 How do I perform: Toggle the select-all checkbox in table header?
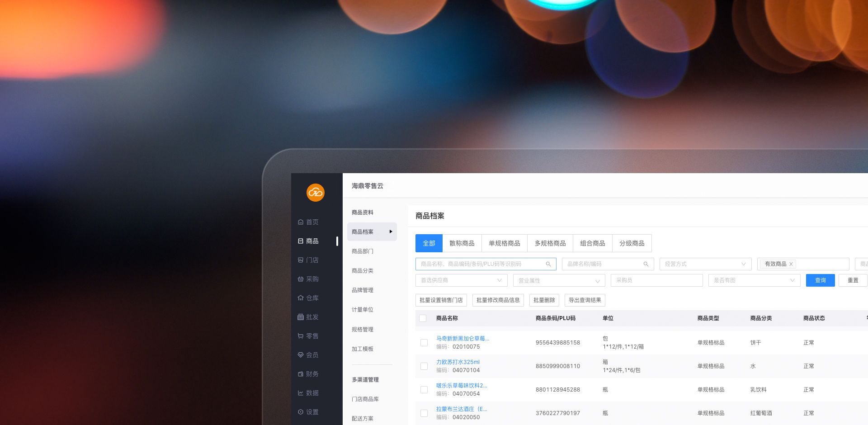pyautogui.click(x=423, y=318)
